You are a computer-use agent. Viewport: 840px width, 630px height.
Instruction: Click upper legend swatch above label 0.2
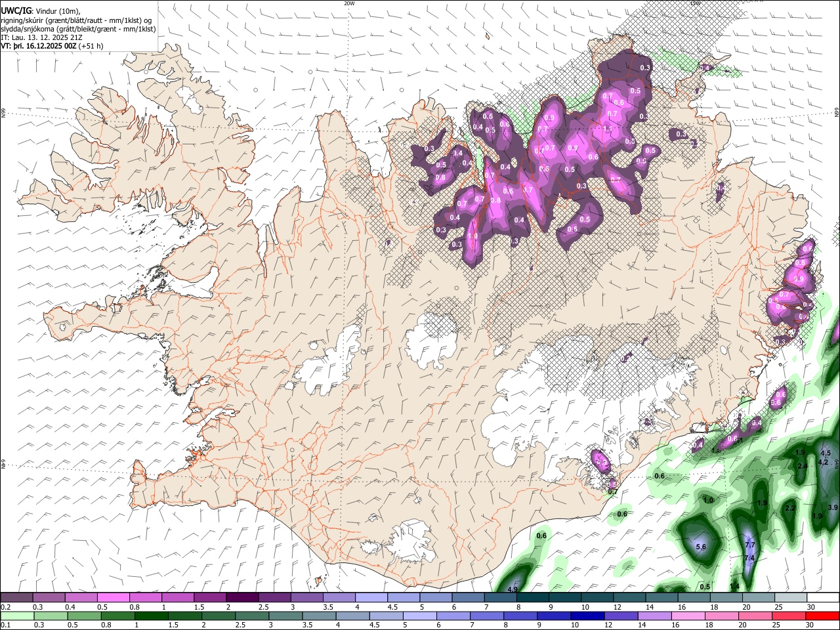pyautogui.click(x=16, y=598)
